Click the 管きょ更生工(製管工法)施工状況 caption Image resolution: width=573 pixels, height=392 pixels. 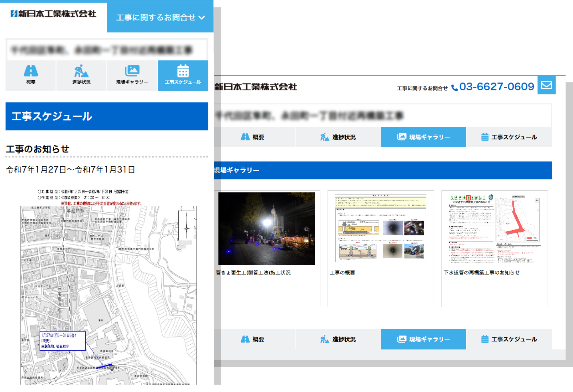[253, 273]
